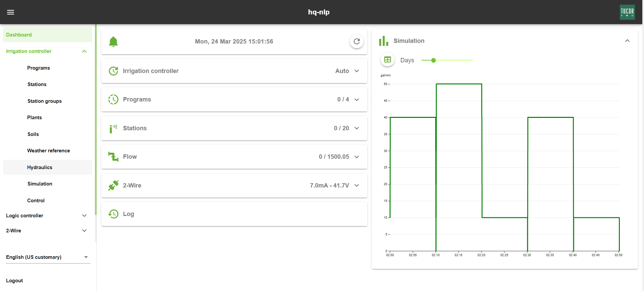644x291 pixels.
Task: Click the simulation table view icon
Action: [x=387, y=60]
